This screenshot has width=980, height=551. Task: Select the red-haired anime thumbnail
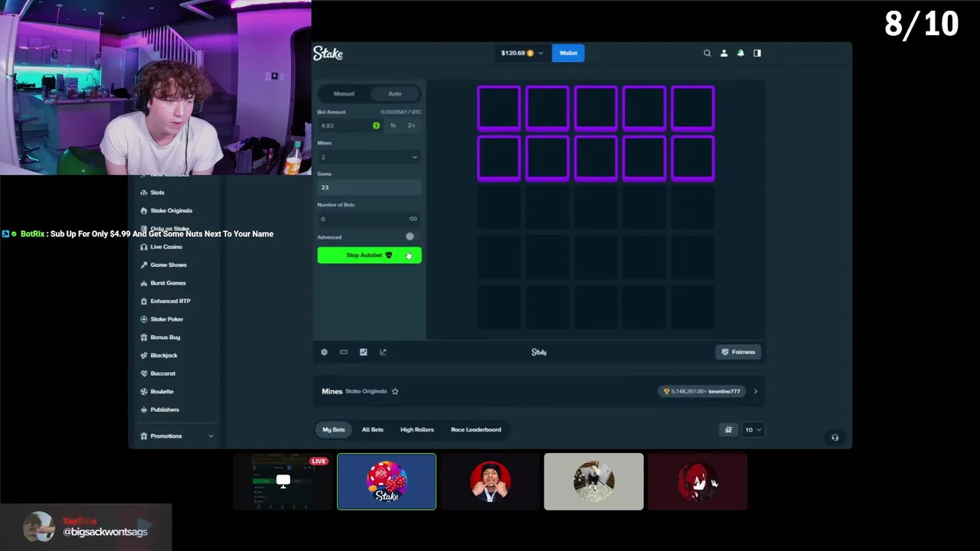click(697, 481)
